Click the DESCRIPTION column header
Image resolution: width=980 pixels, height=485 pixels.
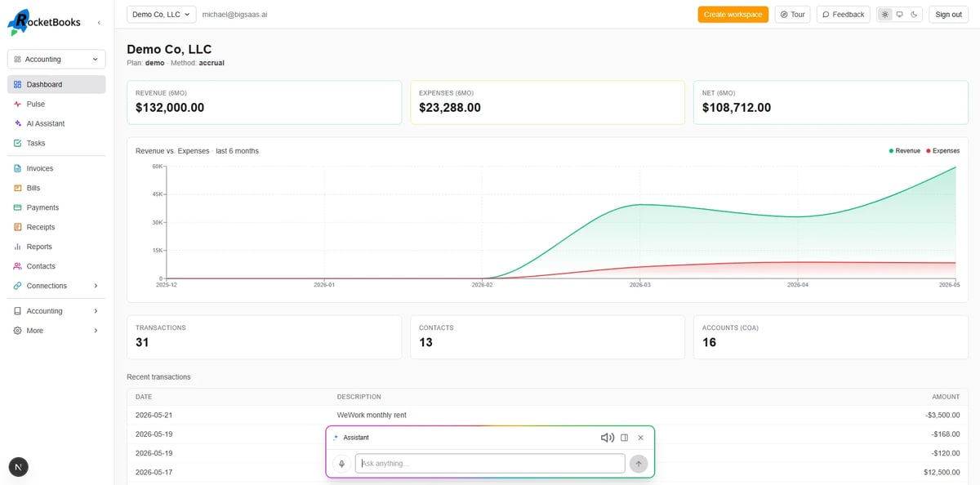(x=359, y=397)
